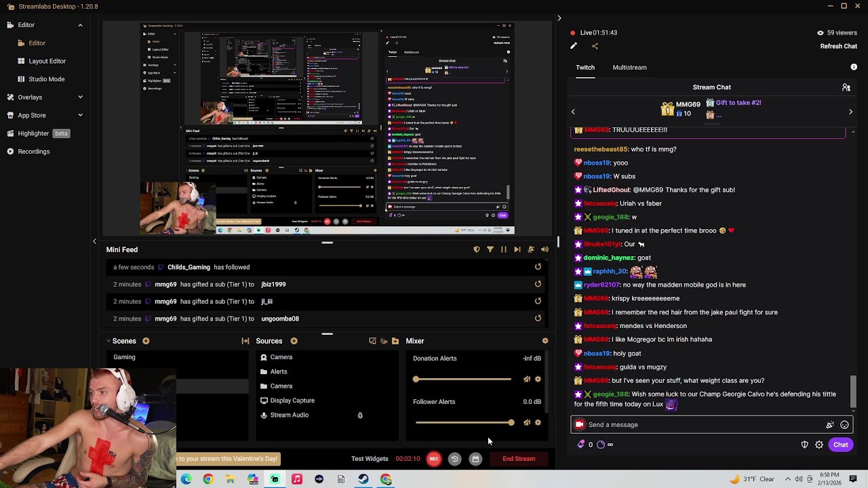Open Donation Alerts mixer settings gear

[x=538, y=379]
